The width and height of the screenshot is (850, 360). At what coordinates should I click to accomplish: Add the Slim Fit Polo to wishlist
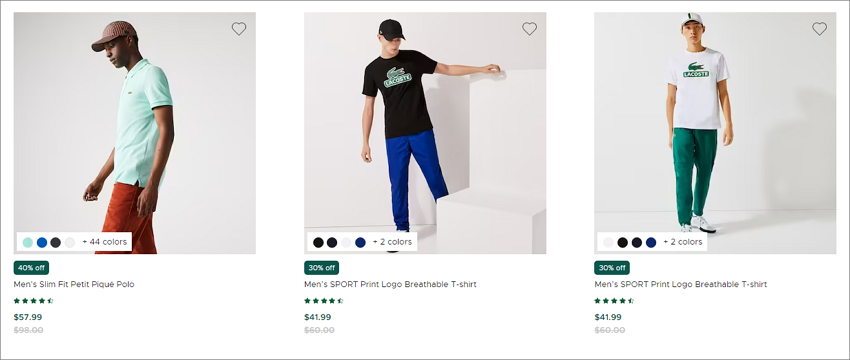(239, 29)
